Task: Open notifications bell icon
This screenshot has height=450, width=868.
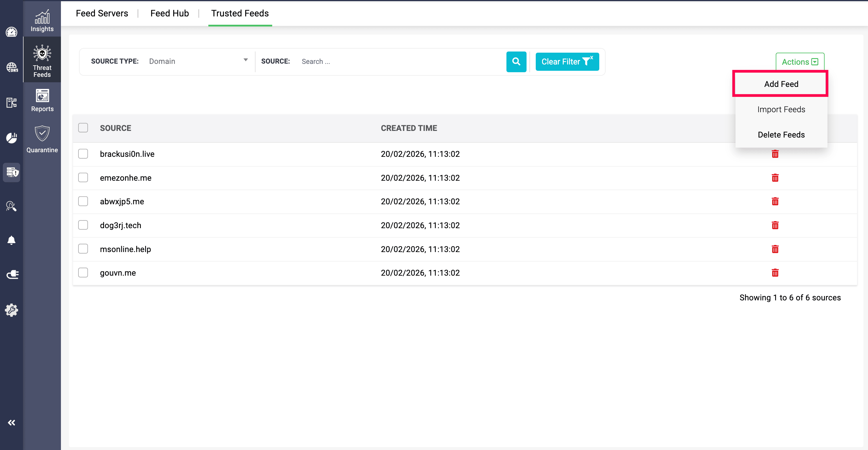Action: coord(11,240)
